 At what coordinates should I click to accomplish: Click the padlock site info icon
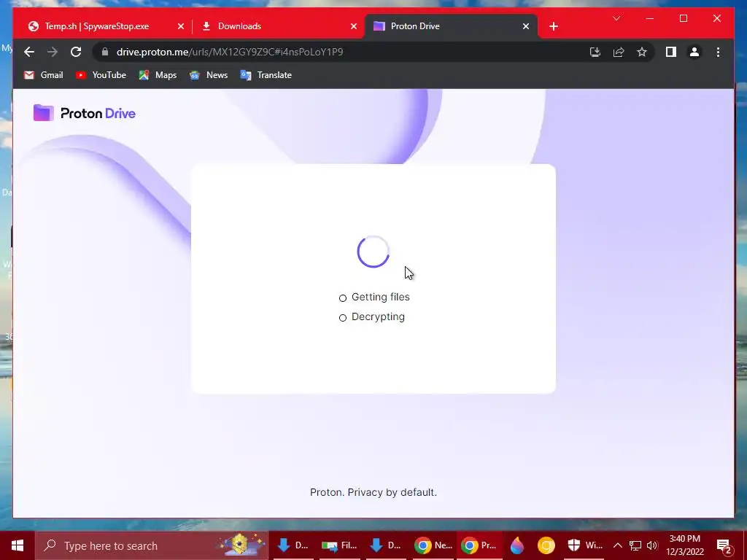coord(105,52)
